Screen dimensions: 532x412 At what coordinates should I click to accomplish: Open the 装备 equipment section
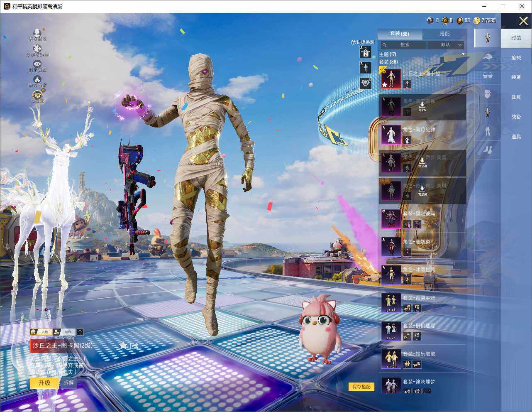pos(516,77)
